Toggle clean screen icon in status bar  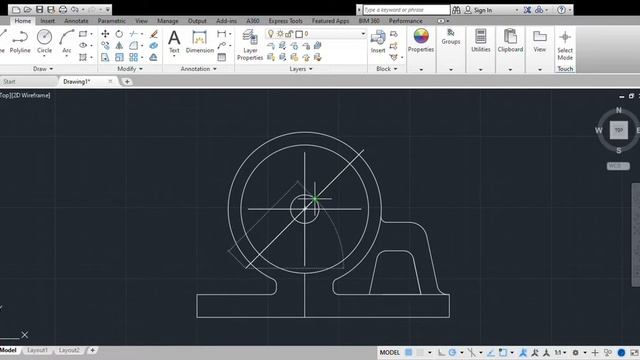click(x=634, y=352)
